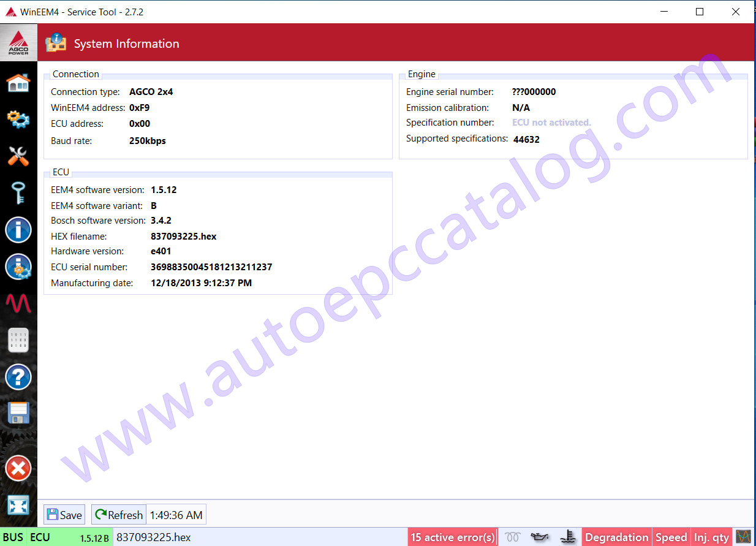Click the WinEEM4 title bar app icon
This screenshot has width=756, height=546.
[x=10, y=12]
